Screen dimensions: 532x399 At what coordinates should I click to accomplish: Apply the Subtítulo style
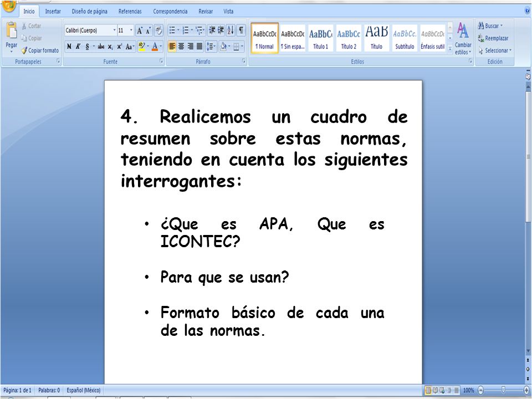pyautogui.click(x=405, y=38)
